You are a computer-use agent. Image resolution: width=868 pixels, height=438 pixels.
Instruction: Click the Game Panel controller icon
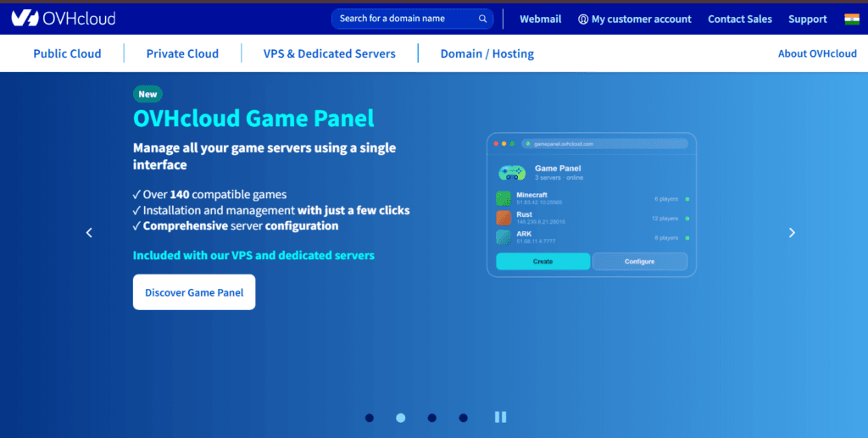512,173
